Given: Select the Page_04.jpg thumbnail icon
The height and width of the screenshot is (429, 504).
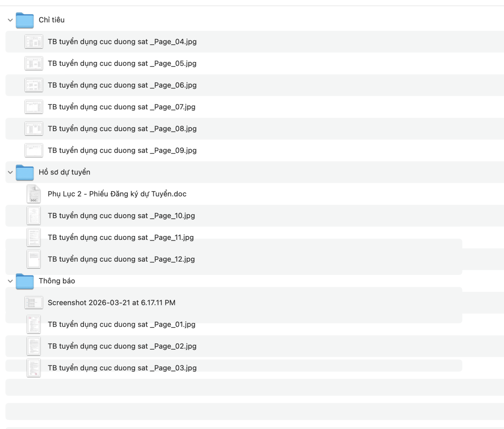Looking at the screenshot, I should coord(34,42).
